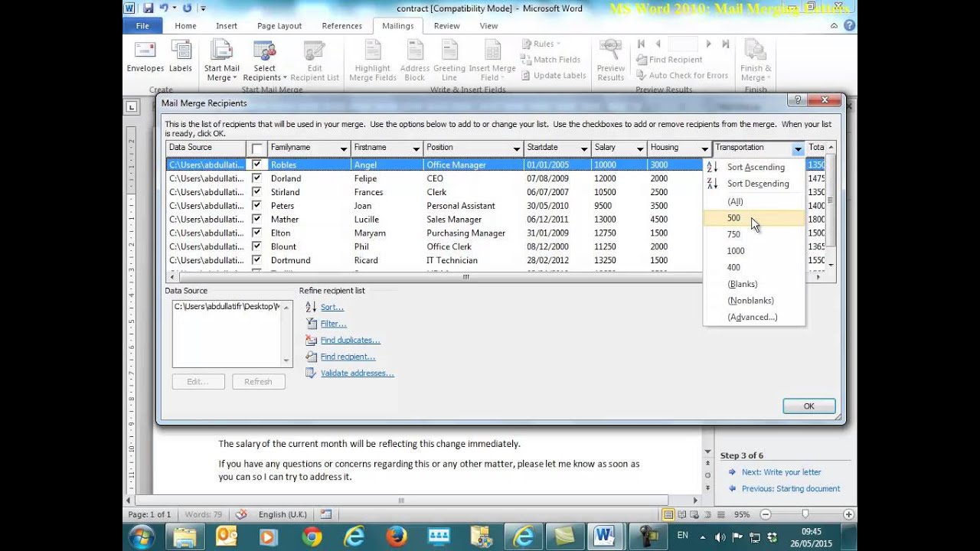Open the Housing column dropdown arrow

point(704,148)
